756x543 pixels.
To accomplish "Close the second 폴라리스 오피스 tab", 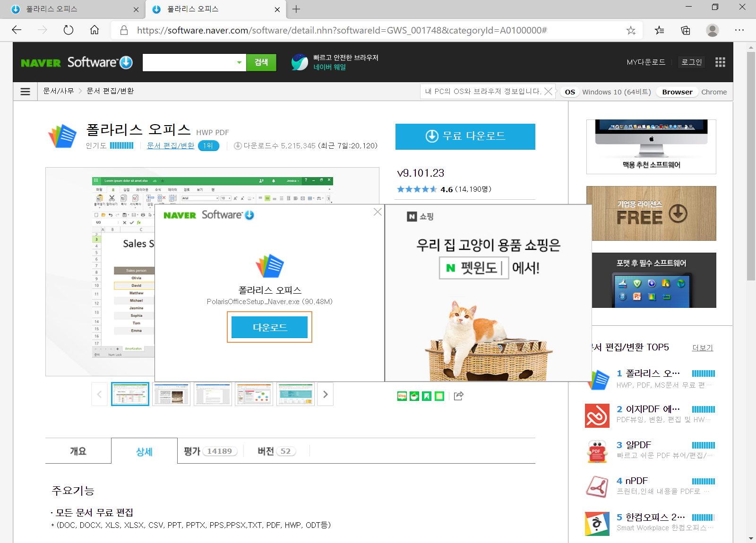I will 277,9.
